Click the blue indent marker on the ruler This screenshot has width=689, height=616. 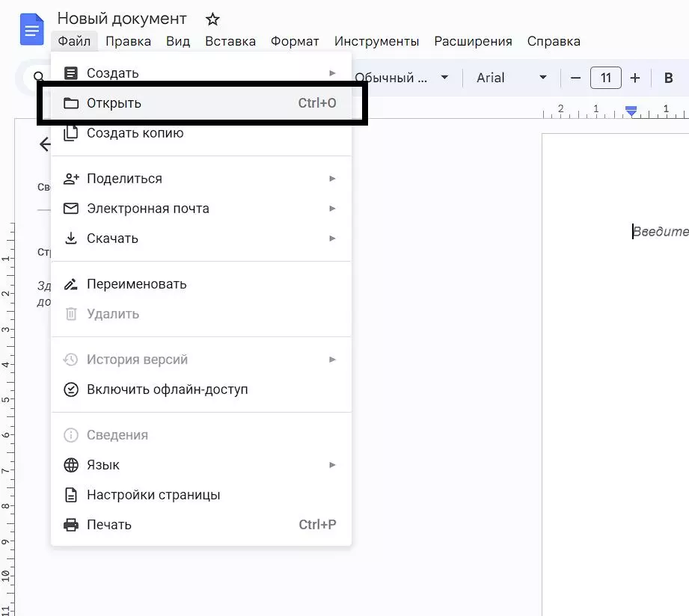pyautogui.click(x=631, y=109)
